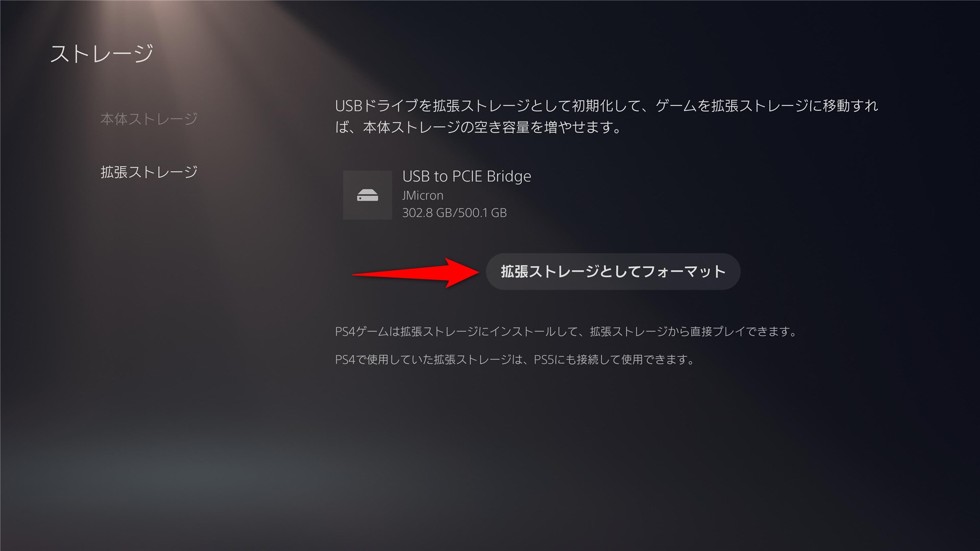Click the USB drive icon thumbnail
This screenshot has width=980, height=551.
[x=367, y=195]
